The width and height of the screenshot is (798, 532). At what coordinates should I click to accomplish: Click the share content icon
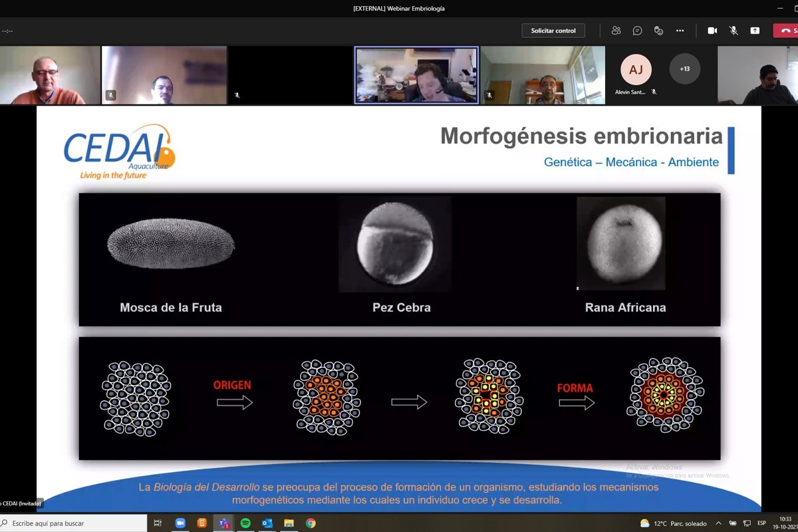click(x=755, y=31)
